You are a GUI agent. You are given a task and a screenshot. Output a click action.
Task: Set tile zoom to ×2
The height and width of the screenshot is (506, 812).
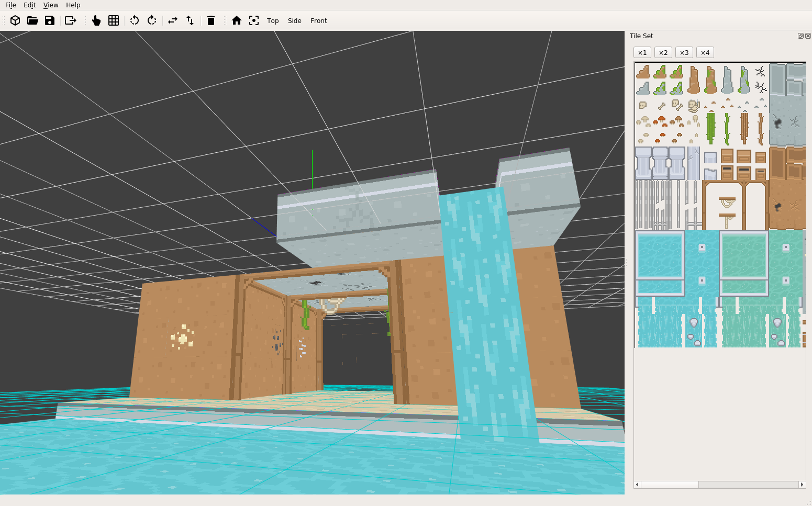coord(663,52)
